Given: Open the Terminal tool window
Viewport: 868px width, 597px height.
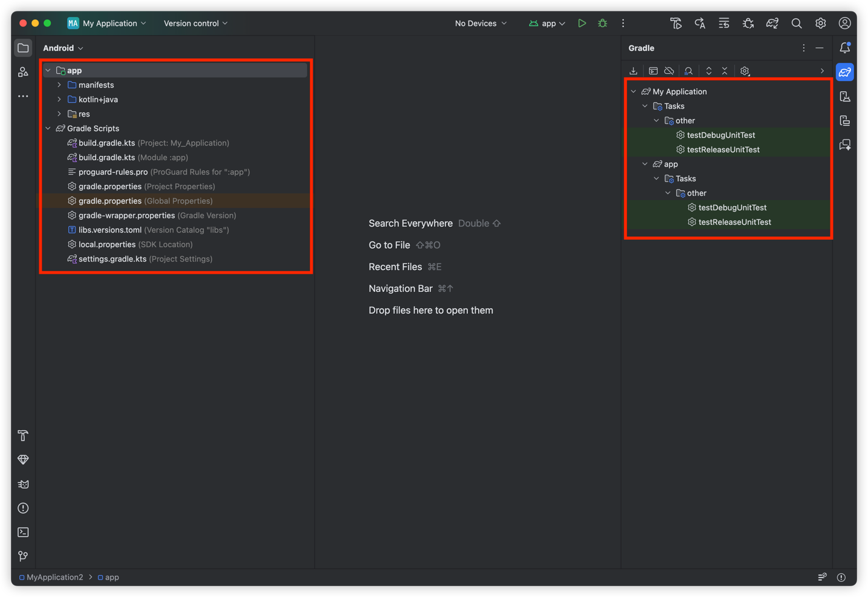Looking at the screenshot, I should click(23, 532).
